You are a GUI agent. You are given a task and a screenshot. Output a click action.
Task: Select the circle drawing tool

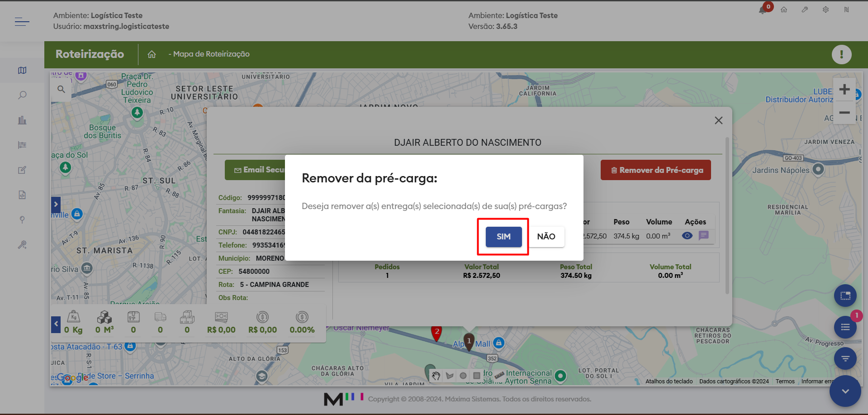tap(463, 376)
